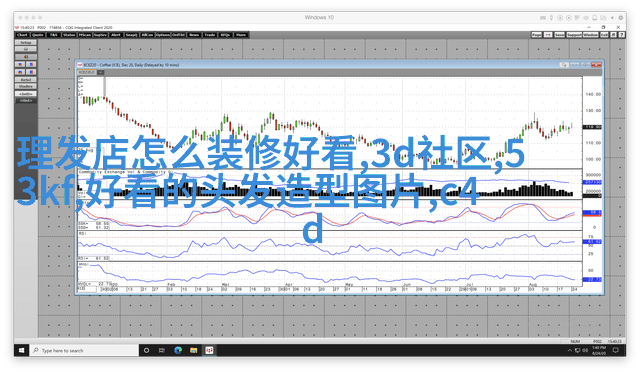Open the Window menu button
Image resolution: width=640 pixels, height=373 pixels.
coord(591,35)
